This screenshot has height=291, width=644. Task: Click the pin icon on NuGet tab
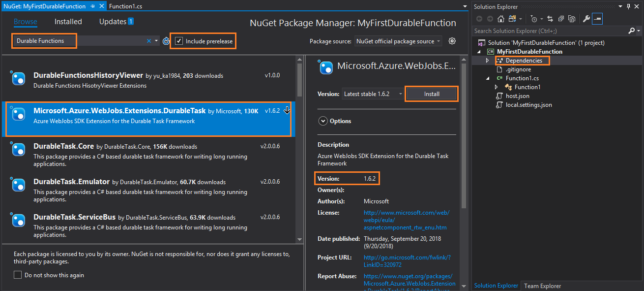coord(92,6)
